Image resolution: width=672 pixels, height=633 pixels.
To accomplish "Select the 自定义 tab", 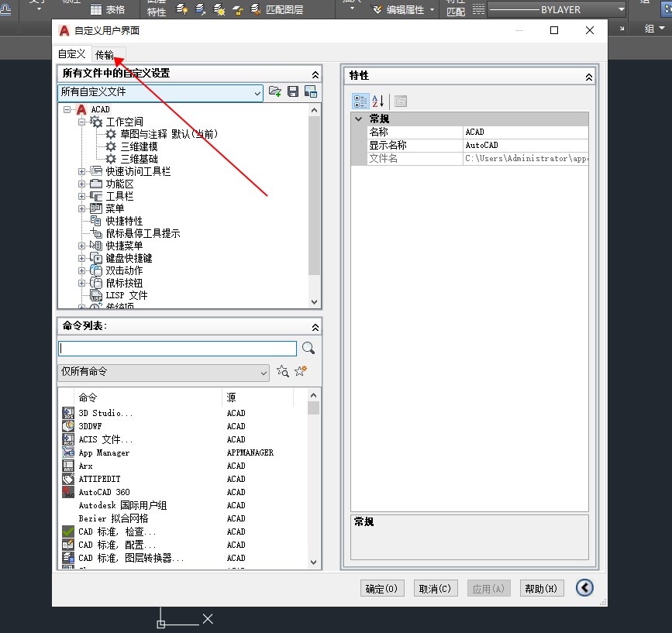I will 72,54.
